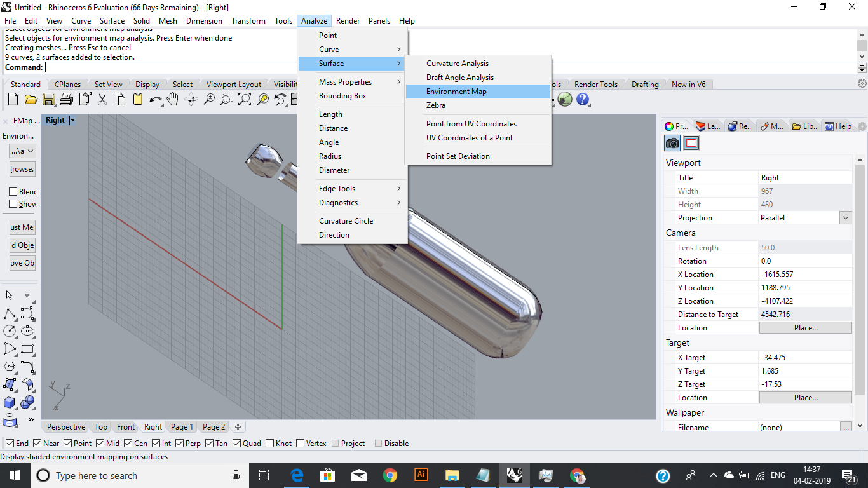Viewport: 868px width, 488px height.
Task: Disable the Cen osnap checkbox
Action: (x=128, y=444)
